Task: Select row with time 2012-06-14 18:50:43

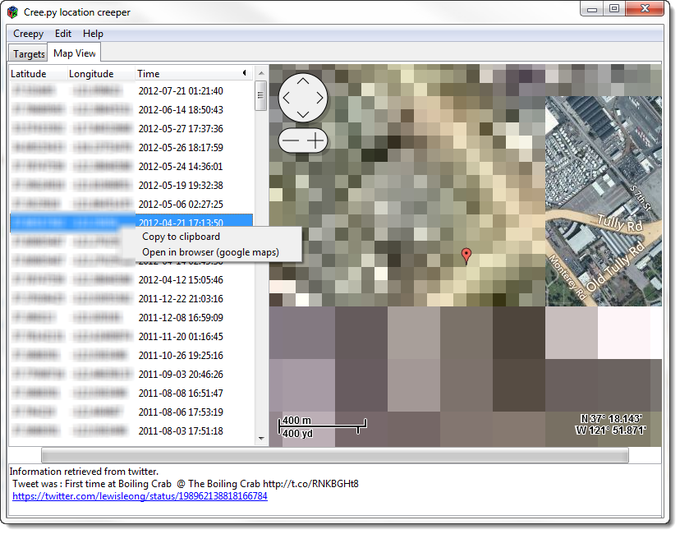Action: pyautogui.click(x=131, y=110)
